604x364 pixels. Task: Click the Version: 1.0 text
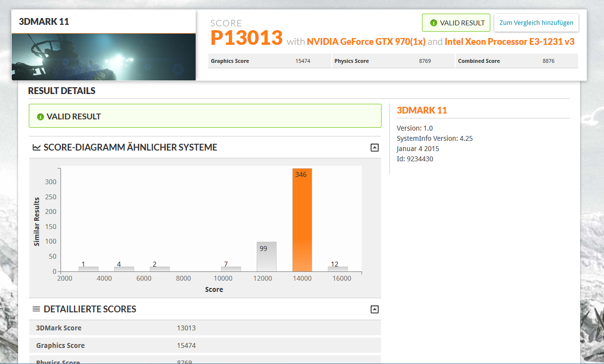(415, 128)
